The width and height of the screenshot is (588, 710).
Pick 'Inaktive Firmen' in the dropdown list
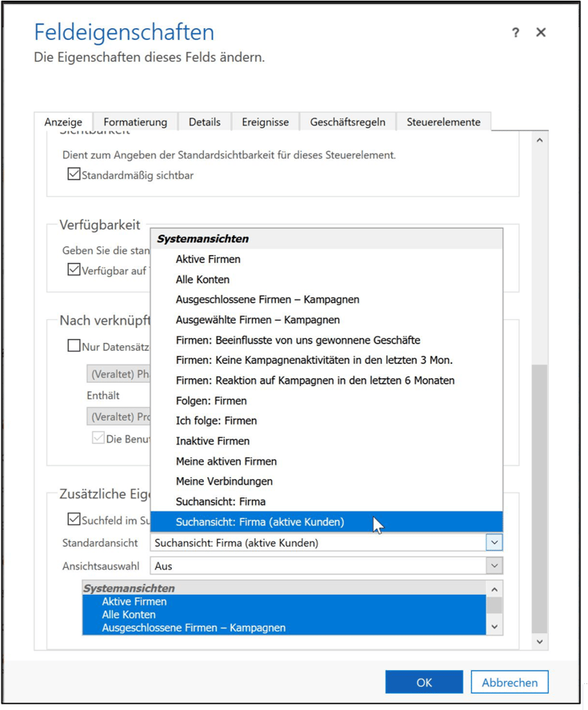pos(212,441)
